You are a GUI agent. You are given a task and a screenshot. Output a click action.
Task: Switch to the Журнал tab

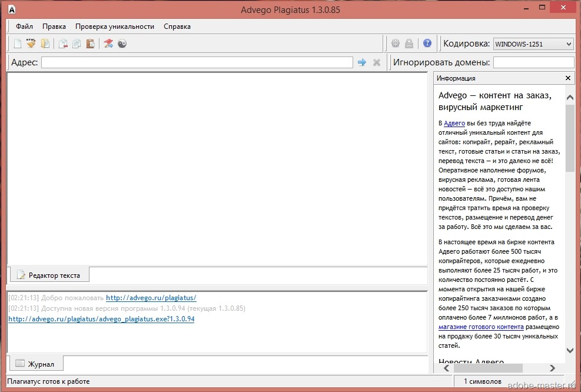[35, 364]
